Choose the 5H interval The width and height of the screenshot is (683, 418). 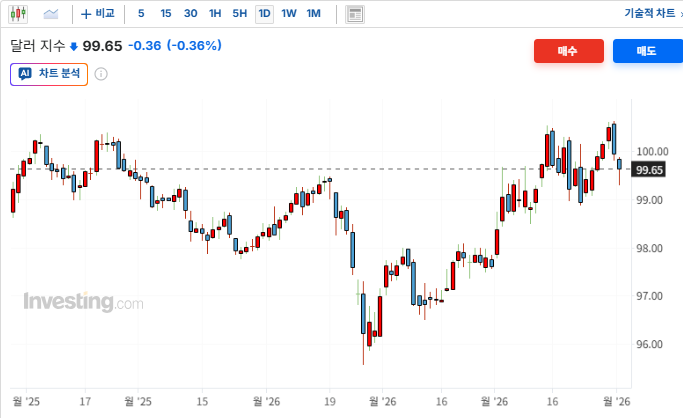coord(240,13)
